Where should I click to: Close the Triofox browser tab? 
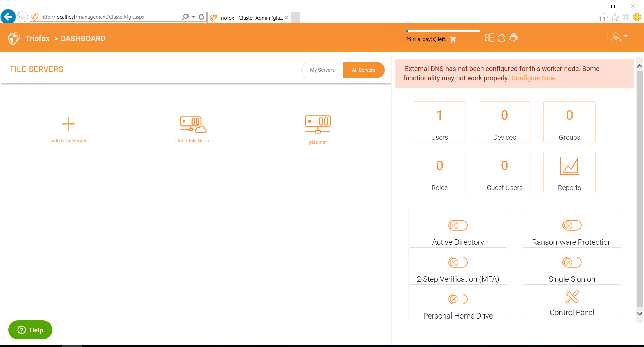click(x=287, y=18)
